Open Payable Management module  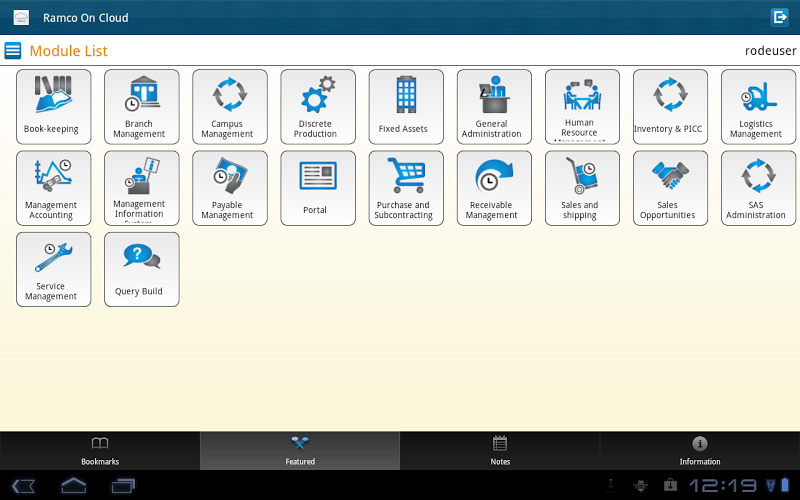pyautogui.click(x=230, y=188)
